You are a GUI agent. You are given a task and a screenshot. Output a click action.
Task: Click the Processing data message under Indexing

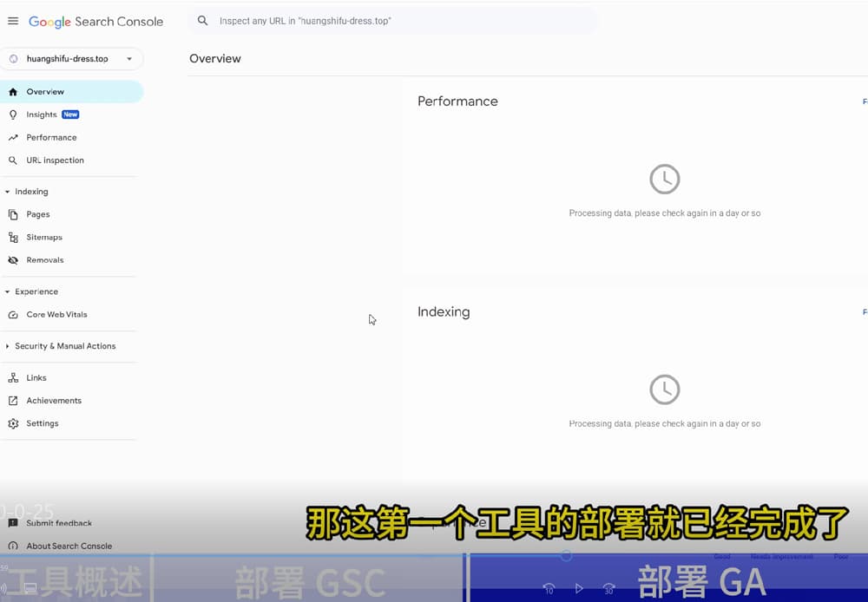664,424
